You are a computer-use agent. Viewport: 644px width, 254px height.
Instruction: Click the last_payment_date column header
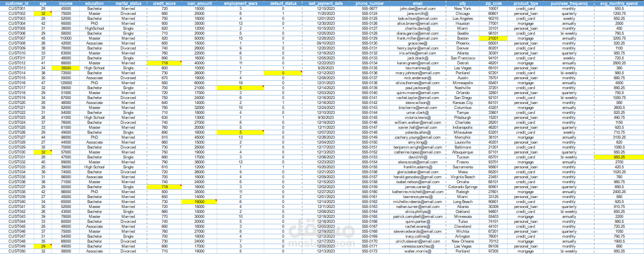click(x=325, y=3)
